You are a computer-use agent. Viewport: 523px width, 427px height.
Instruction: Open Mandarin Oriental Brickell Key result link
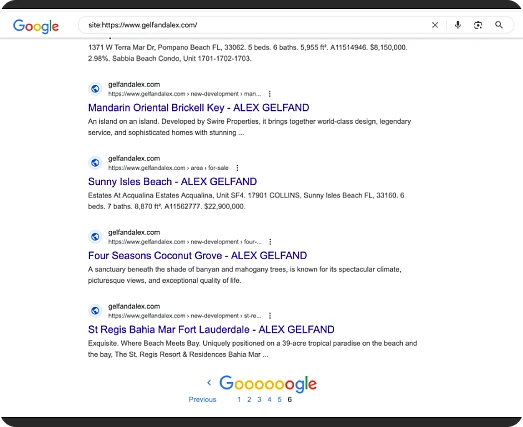(198, 108)
